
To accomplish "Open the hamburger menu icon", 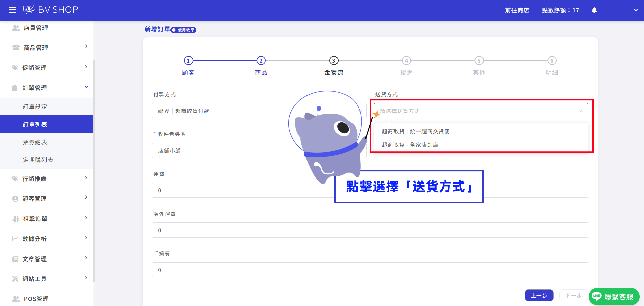I will click(12, 10).
